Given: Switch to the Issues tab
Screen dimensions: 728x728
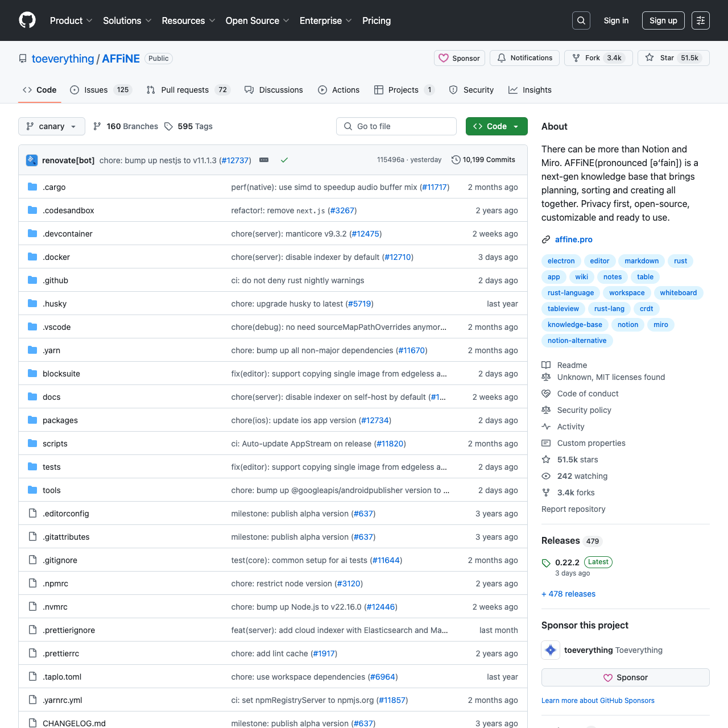Looking at the screenshot, I should click(101, 90).
